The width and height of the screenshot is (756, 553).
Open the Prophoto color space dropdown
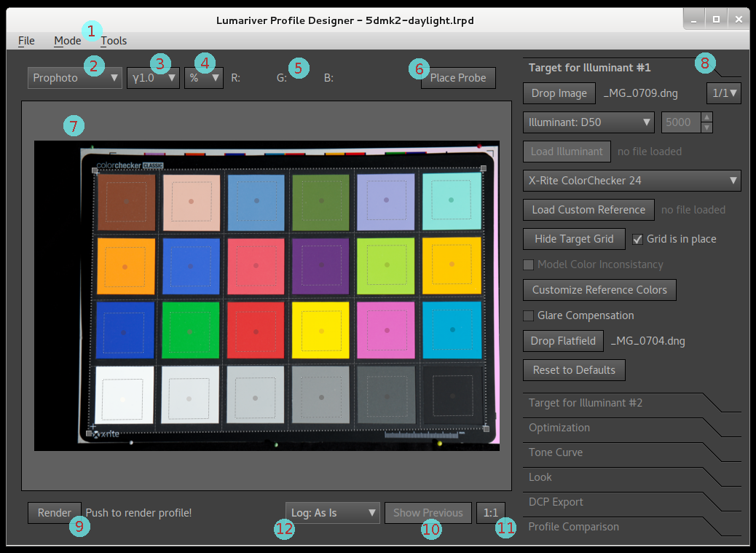(75, 78)
